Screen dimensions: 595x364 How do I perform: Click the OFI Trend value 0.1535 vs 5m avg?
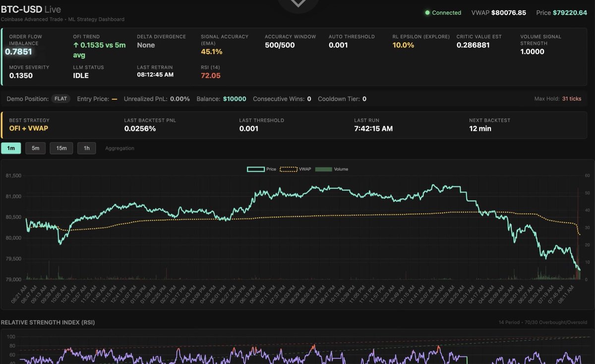click(99, 50)
